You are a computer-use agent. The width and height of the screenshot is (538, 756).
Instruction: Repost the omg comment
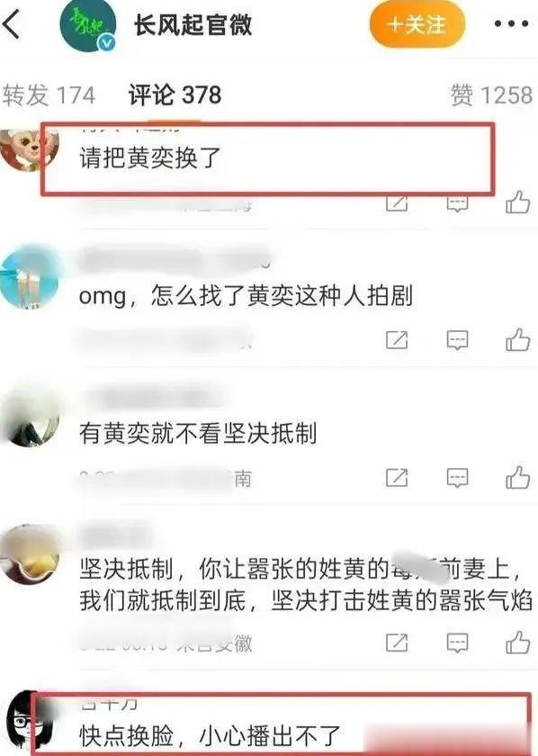point(397,340)
